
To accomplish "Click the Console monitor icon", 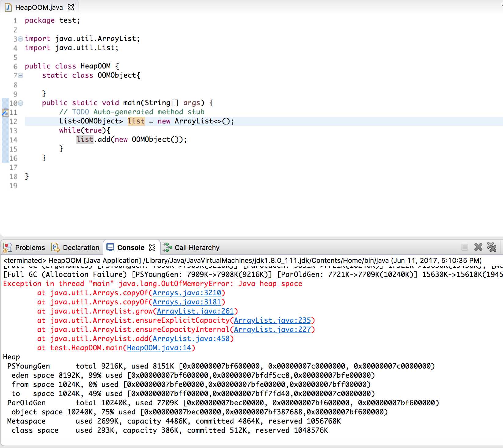I will click(110, 247).
